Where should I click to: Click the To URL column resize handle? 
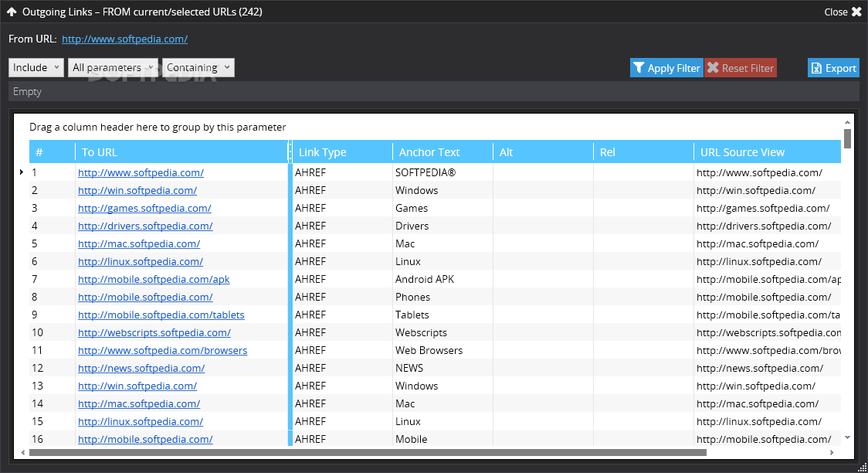290,151
